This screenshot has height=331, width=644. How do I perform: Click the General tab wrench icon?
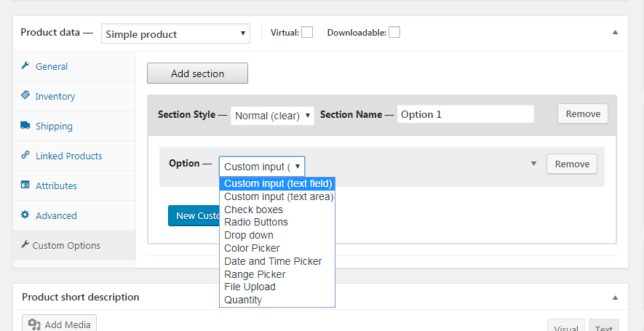(x=25, y=66)
